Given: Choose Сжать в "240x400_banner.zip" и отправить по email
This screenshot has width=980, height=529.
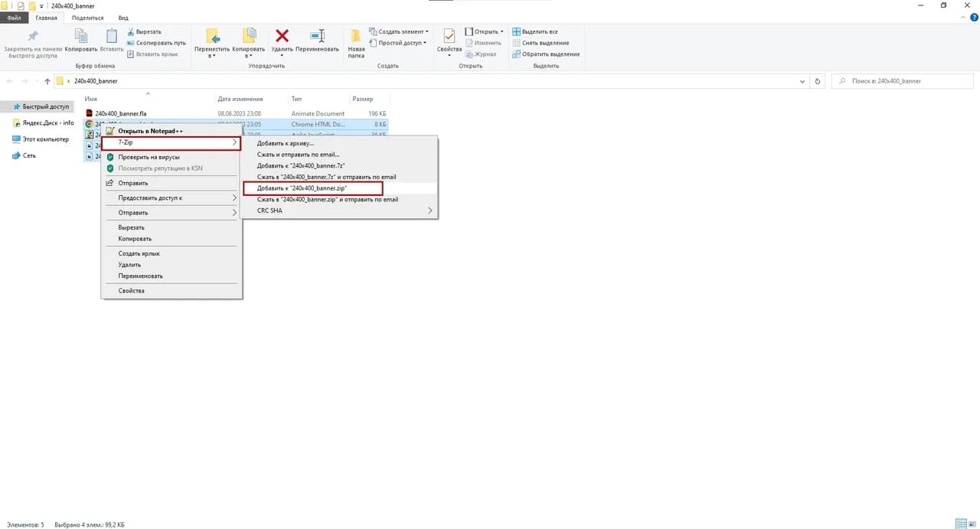Looking at the screenshot, I should pos(339,199).
